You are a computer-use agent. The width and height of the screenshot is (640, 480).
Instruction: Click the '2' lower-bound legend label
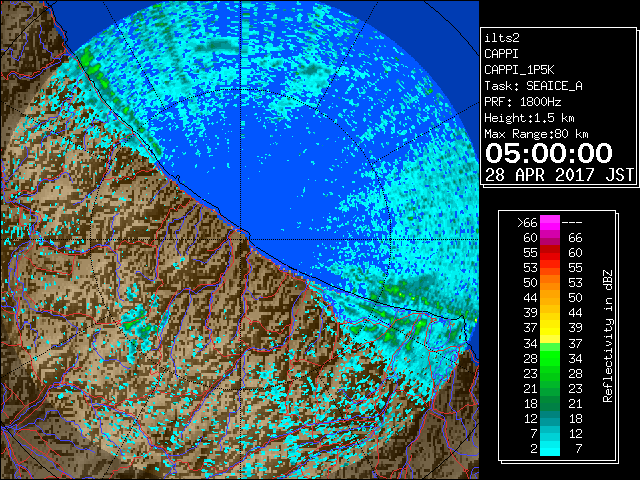tap(534, 449)
